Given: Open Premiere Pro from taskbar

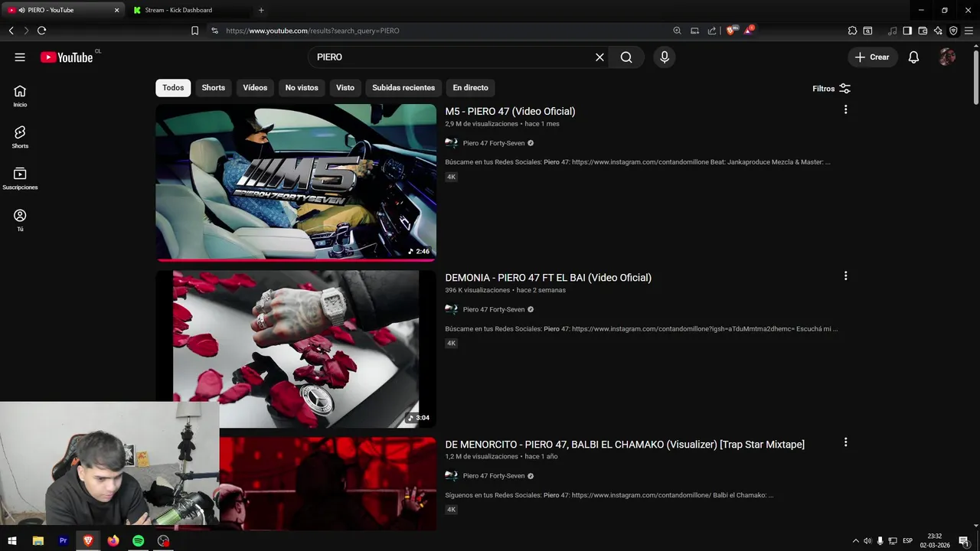Looking at the screenshot, I should point(64,541).
